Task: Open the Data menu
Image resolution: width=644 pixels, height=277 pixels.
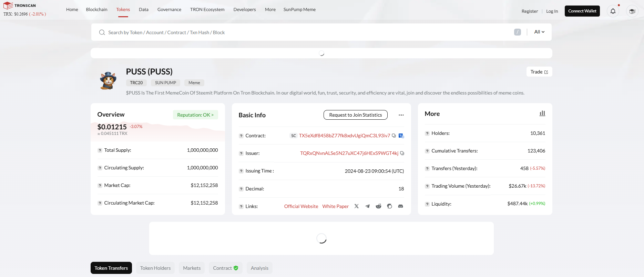Action: (144, 9)
